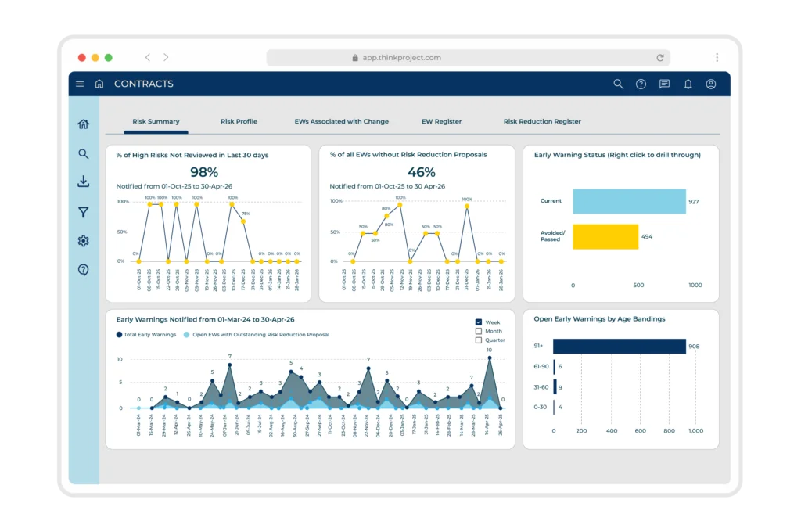Open search from the top header
Image resolution: width=801 pixels, height=532 pixels.
pos(618,84)
